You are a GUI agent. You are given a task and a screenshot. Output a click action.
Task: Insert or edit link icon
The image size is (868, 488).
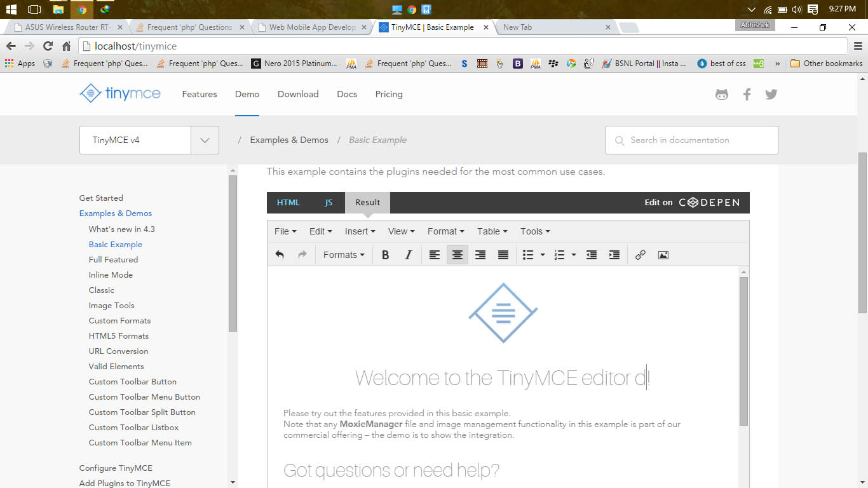point(641,255)
